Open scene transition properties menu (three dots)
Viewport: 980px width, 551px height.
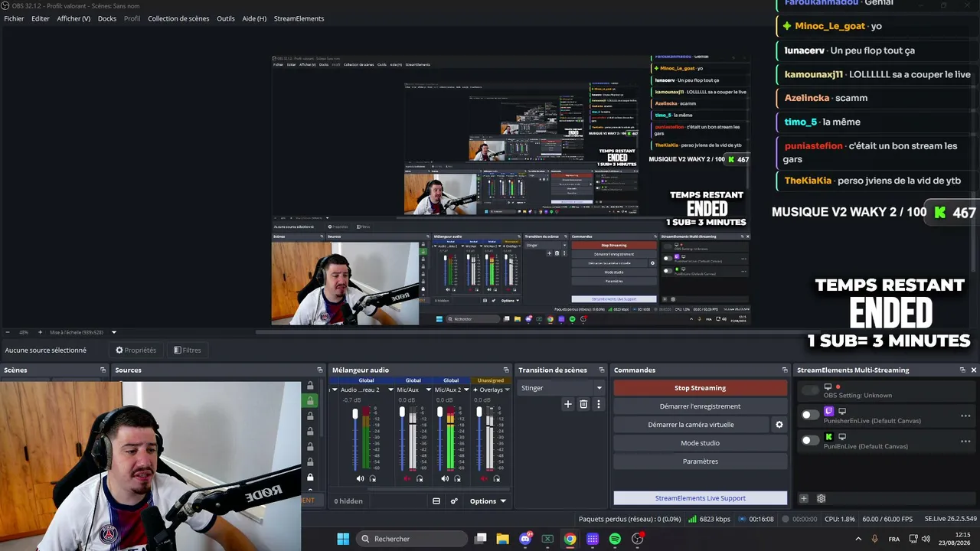599,404
